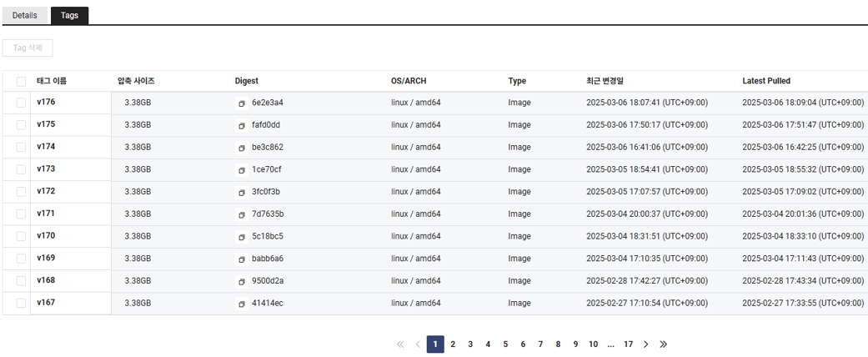868x357 pixels.
Task: Click the 최근 변경일 column header
Action: tap(605, 81)
